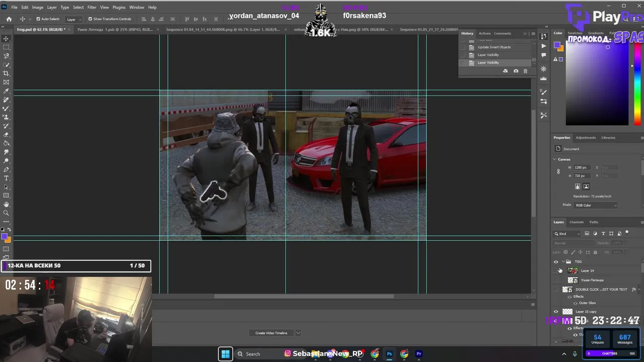This screenshot has height=362, width=644.
Task: Click Create Video Timeline button
Action: (x=271, y=333)
